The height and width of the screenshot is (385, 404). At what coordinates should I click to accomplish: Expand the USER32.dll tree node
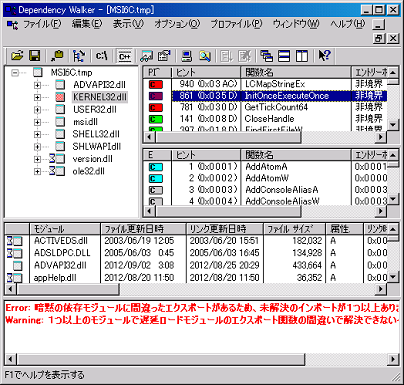click(37, 110)
